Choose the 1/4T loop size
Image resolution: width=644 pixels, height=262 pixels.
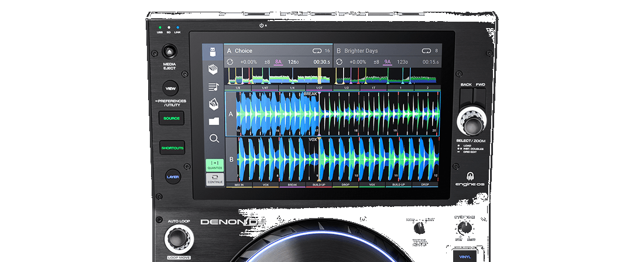pyautogui.click(x=265, y=88)
